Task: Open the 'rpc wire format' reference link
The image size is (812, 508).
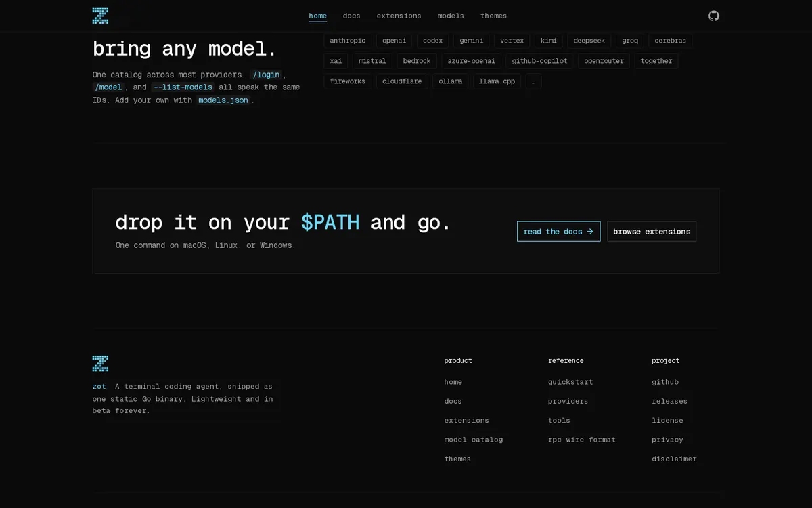Action: (582, 440)
